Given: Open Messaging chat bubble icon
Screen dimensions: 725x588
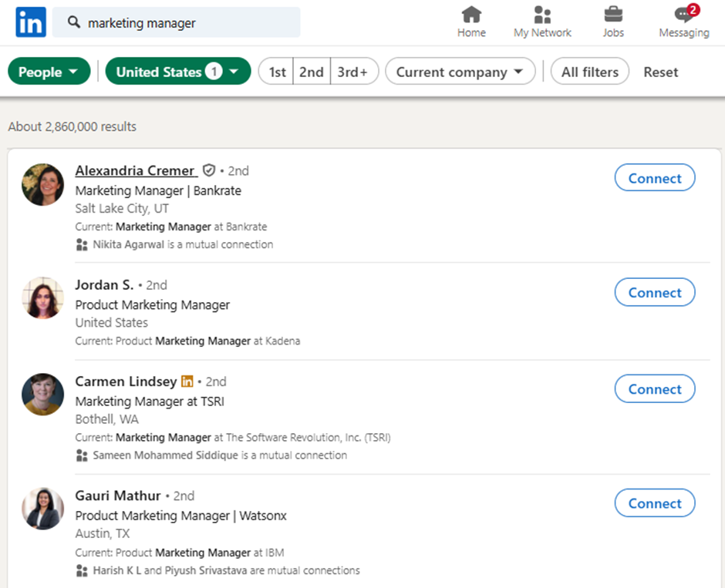Looking at the screenshot, I should [x=683, y=15].
